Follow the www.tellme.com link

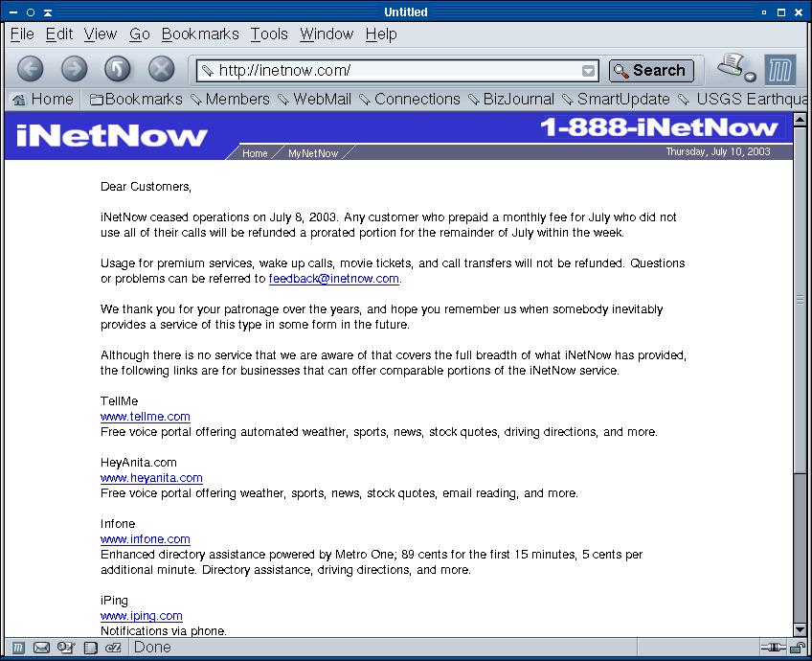145,417
